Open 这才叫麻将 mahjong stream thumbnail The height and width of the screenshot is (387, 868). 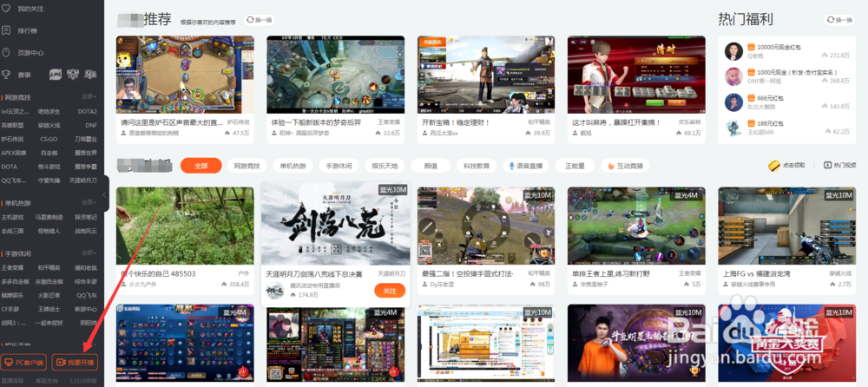(x=636, y=75)
